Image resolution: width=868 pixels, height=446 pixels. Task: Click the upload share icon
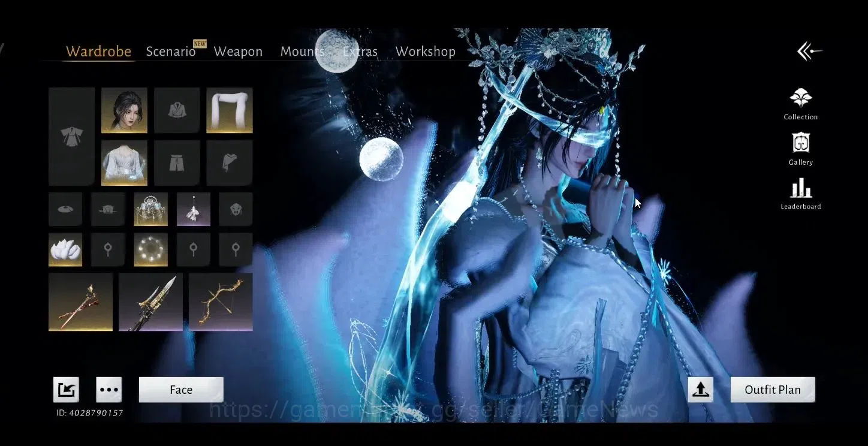pos(700,390)
